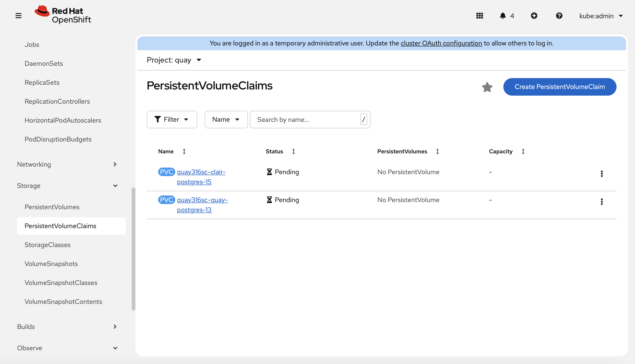Open cluster OAuth configuration link
Viewport: 635px width, 364px height.
(441, 43)
